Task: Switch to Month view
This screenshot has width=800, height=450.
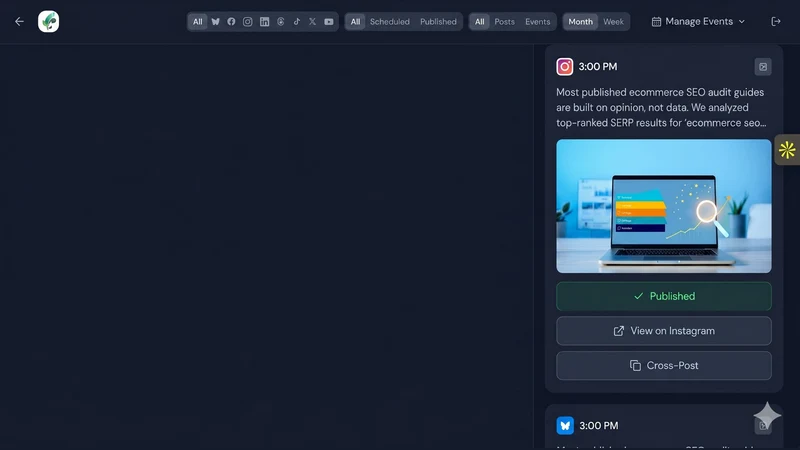Action: pos(581,21)
